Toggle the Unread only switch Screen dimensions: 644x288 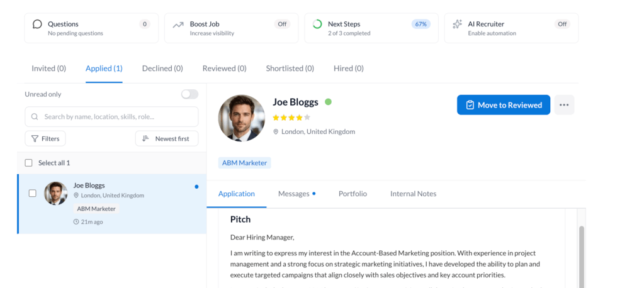coord(189,94)
